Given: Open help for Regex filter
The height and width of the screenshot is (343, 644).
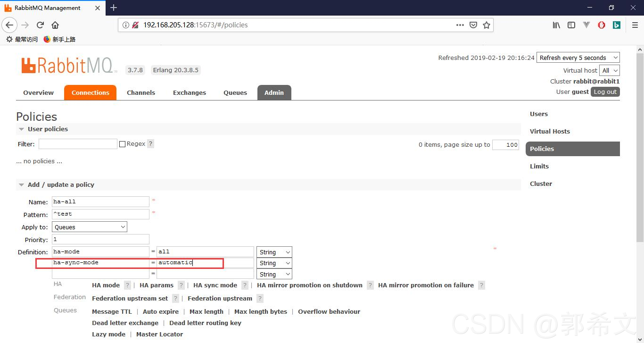Looking at the screenshot, I should (151, 144).
